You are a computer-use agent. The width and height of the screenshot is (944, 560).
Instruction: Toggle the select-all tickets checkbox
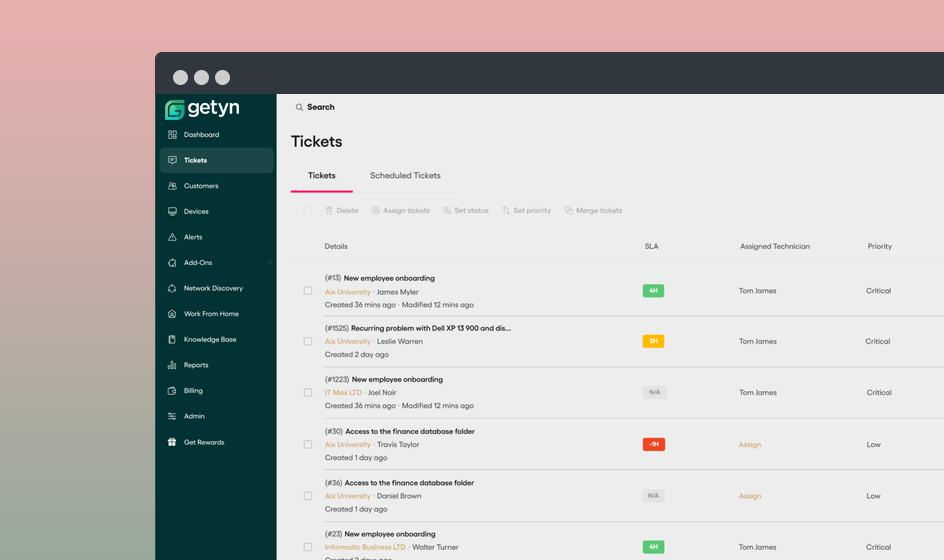[x=308, y=210]
